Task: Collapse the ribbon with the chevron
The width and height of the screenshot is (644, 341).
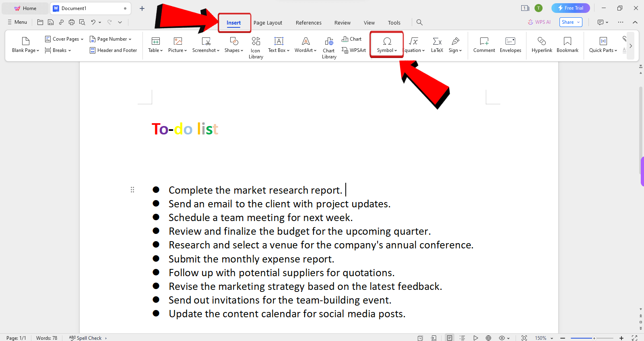Action: click(x=635, y=22)
